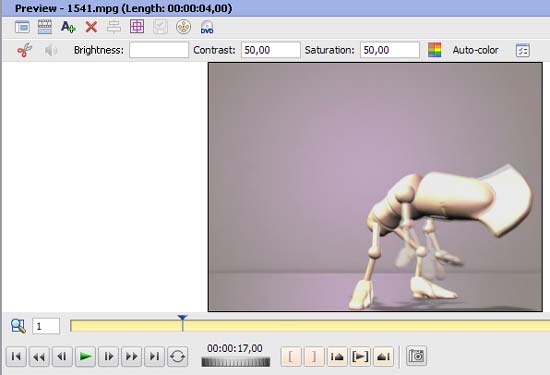
Task: Select the red scissors cut tool
Action: [x=24, y=51]
